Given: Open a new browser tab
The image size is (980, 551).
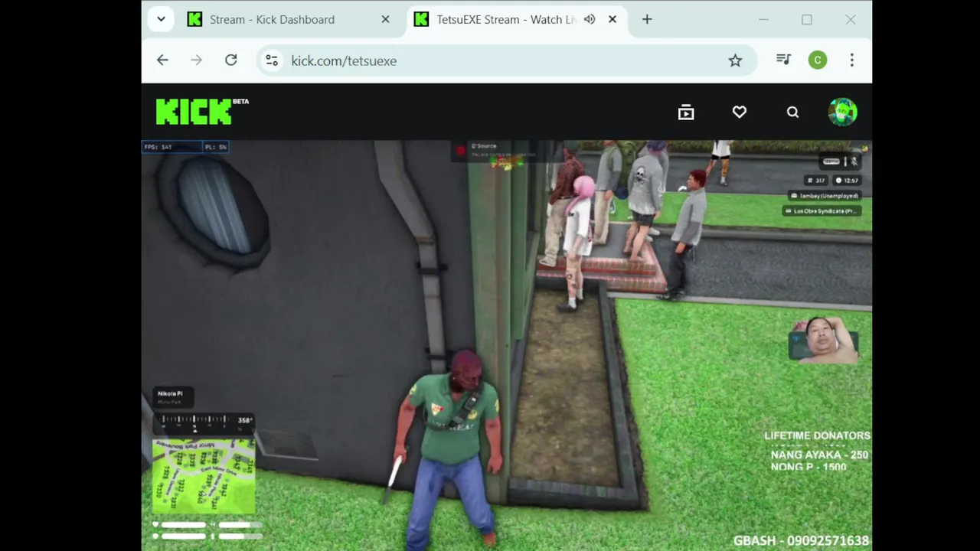Looking at the screenshot, I should (x=647, y=19).
